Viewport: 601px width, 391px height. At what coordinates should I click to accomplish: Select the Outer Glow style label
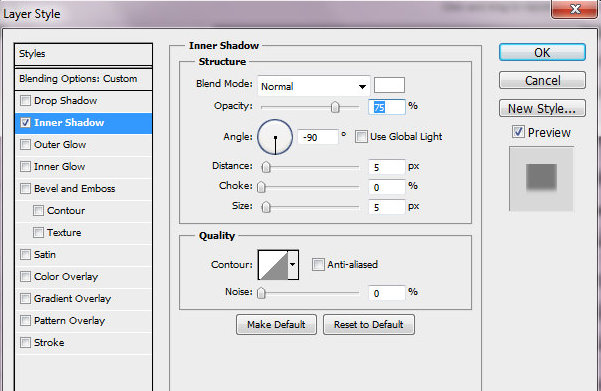tap(60, 145)
